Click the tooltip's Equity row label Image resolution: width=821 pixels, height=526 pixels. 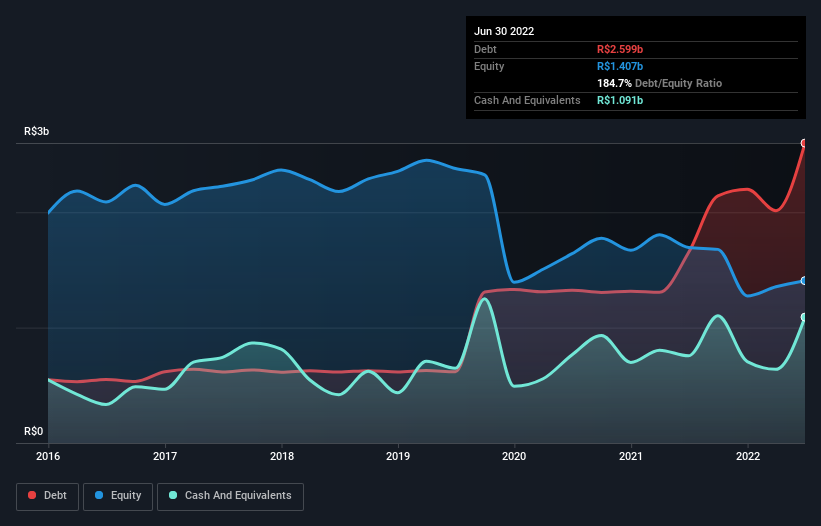point(489,66)
